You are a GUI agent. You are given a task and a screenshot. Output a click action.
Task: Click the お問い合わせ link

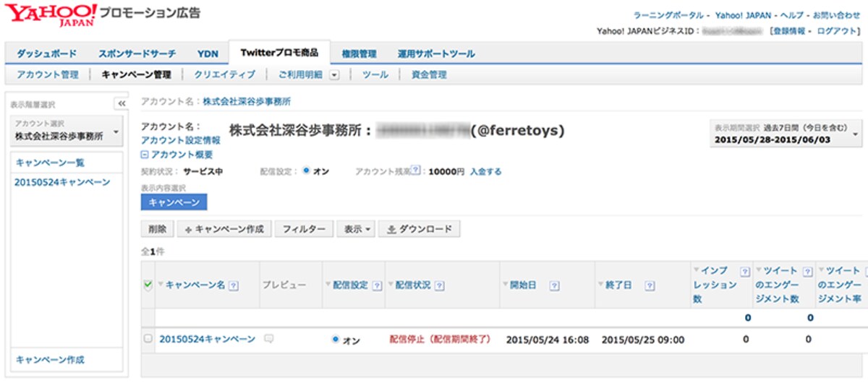pos(836,14)
